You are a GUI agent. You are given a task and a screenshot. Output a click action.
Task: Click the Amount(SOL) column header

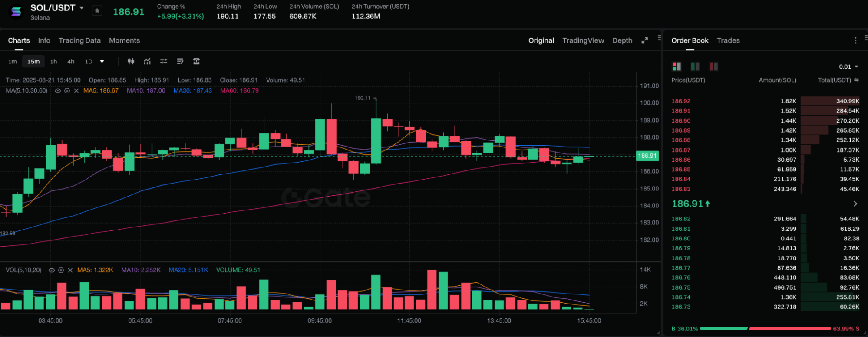click(777, 80)
